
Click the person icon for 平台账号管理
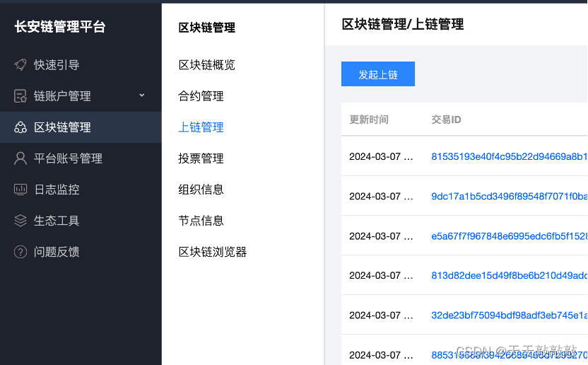20,158
